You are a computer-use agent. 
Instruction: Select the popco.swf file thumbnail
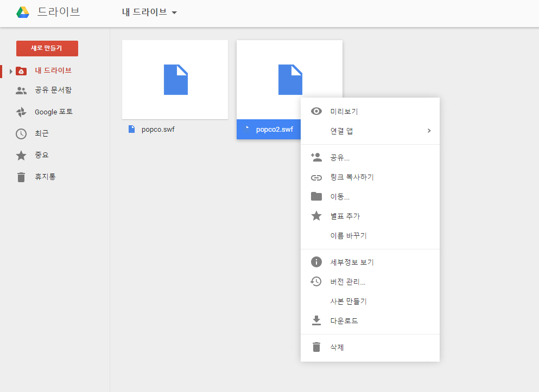(x=175, y=80)
